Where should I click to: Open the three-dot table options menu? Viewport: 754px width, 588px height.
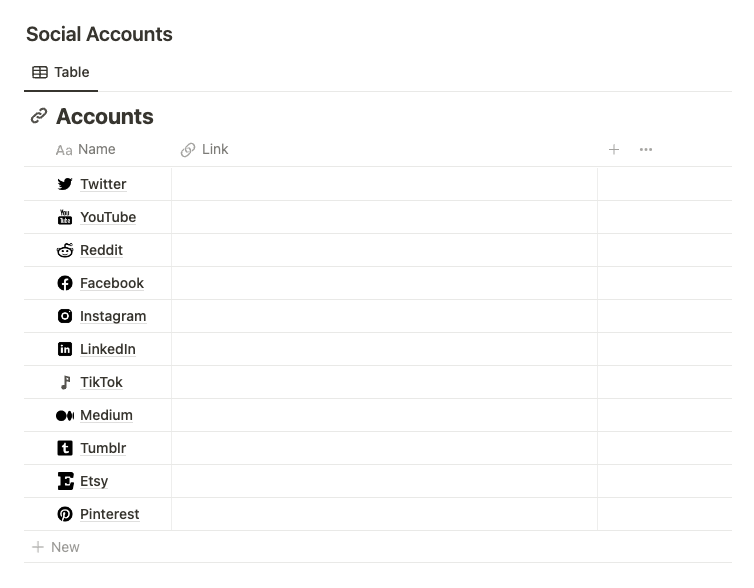coord(646,150)
